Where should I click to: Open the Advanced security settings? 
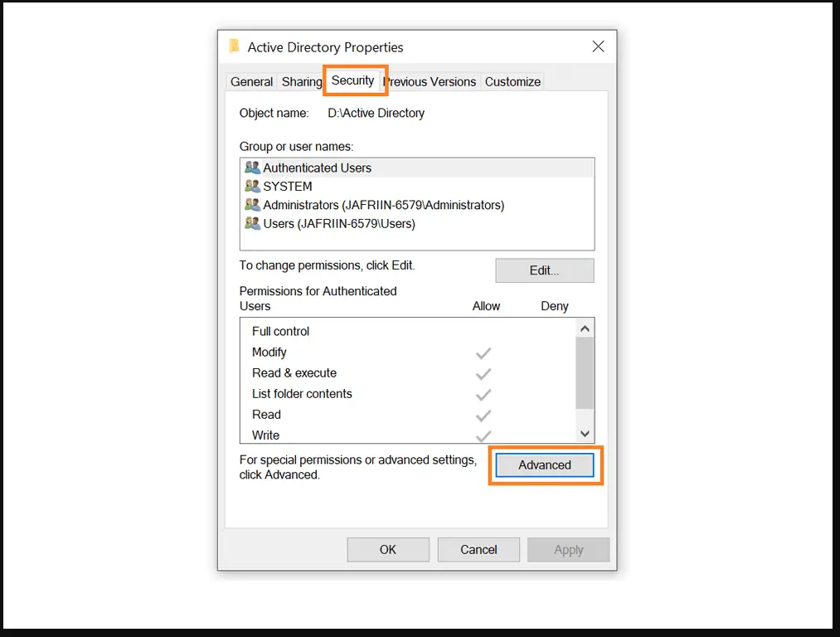pyautogui.click(x=544, y=464)
